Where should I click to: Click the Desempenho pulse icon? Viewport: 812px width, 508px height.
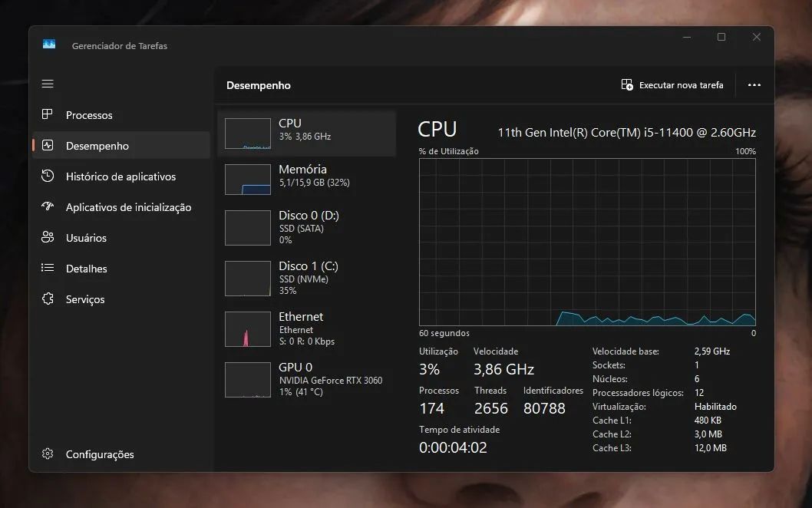tap(48, 146)
